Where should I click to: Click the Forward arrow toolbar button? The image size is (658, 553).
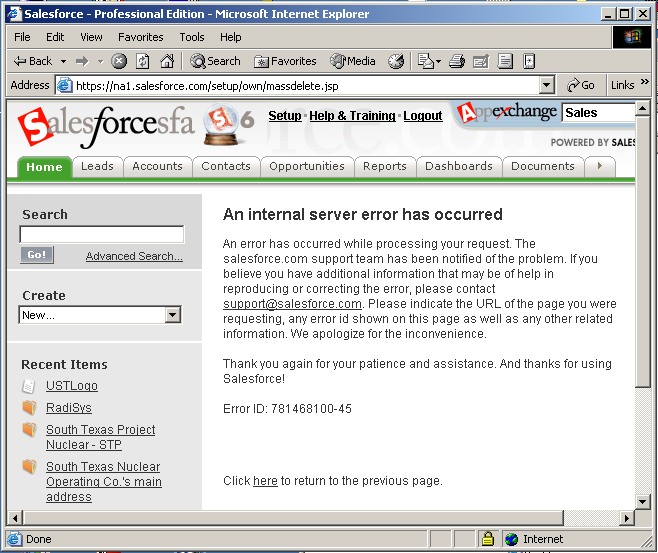coord(82,62)
